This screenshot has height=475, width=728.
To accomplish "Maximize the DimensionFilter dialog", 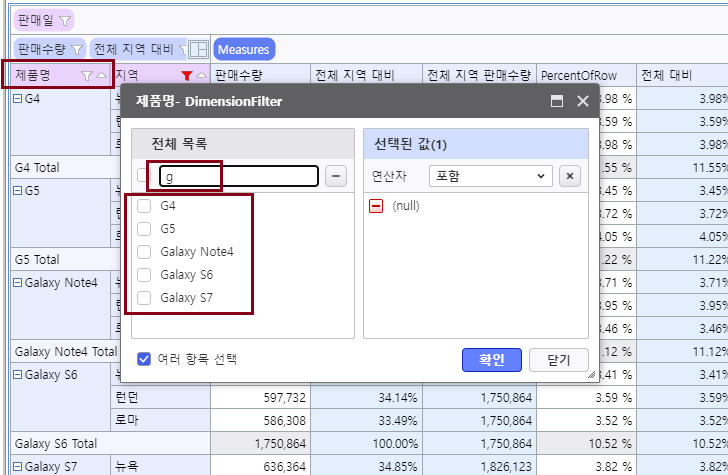I will click(x=557, y=101).
